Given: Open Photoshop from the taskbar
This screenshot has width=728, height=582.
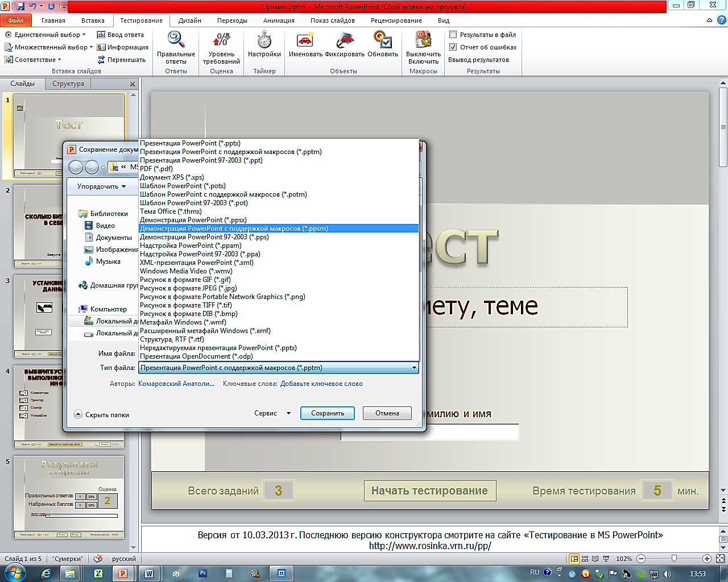Looking at the screenshot, I should (x=202, y=573).
